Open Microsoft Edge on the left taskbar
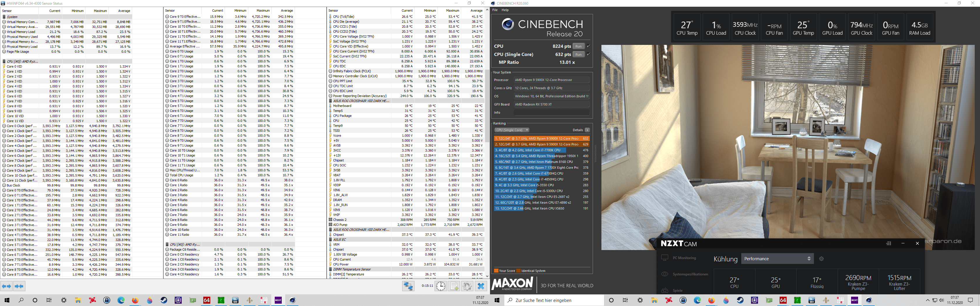 (x=121, y=300)
